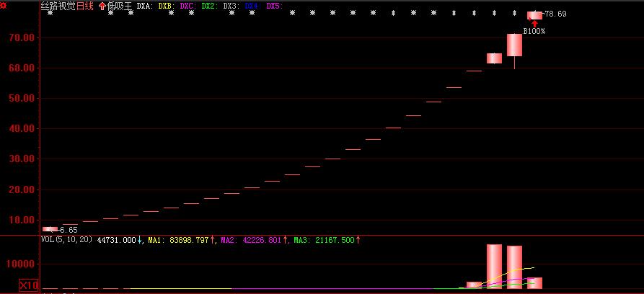
Task: Select the yellow DXB: indicator output
Action: (x=167, y=6)
